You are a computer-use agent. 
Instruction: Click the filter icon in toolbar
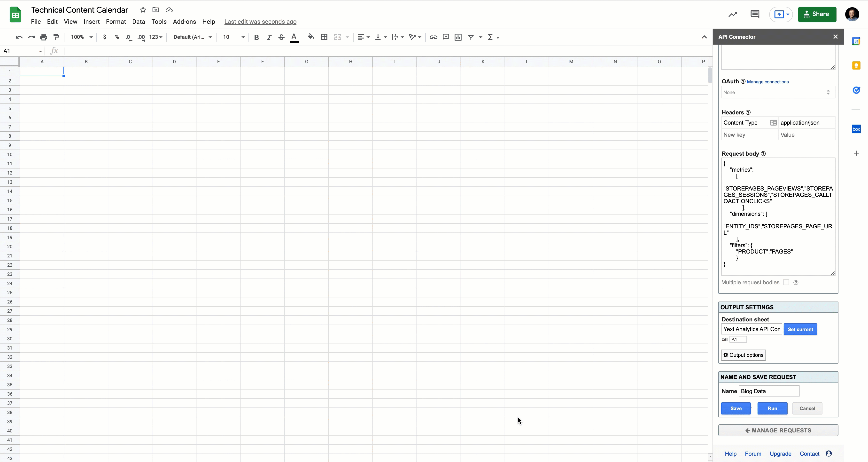pyautogui.click(x=471, y=37)
